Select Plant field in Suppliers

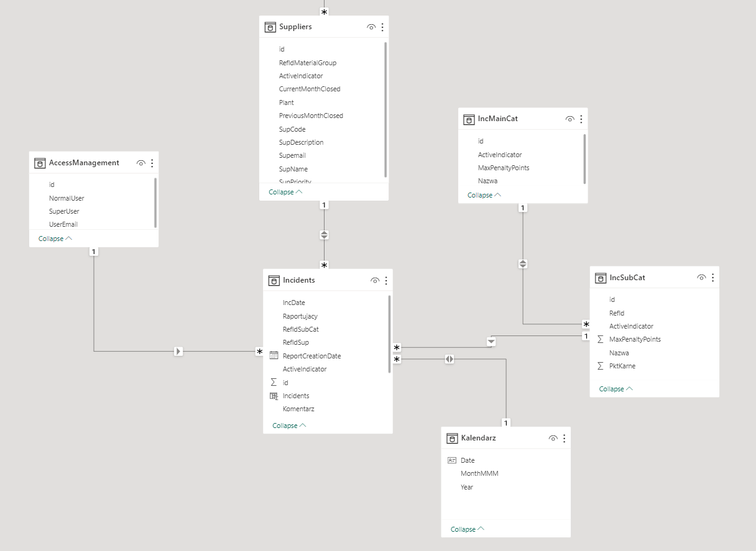tap(287, 102)
